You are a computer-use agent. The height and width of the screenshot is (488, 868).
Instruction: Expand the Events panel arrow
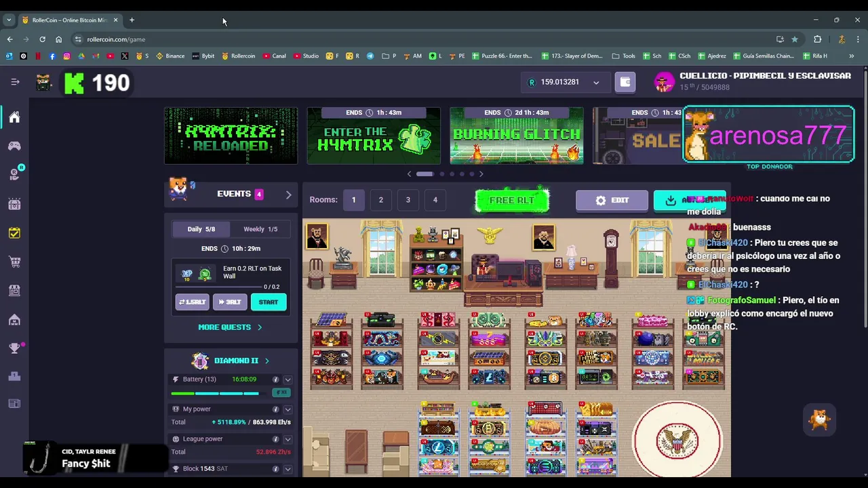288,195
